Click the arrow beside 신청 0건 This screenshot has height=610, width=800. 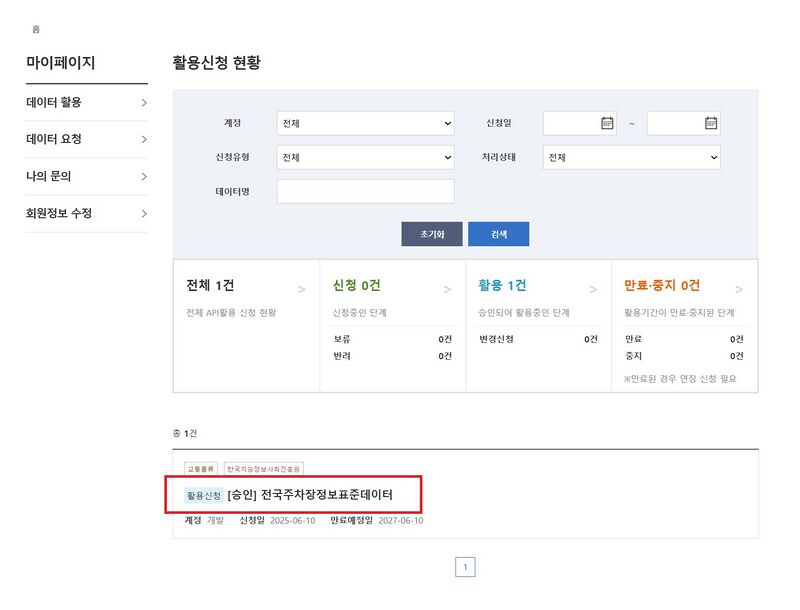(448, 290)
